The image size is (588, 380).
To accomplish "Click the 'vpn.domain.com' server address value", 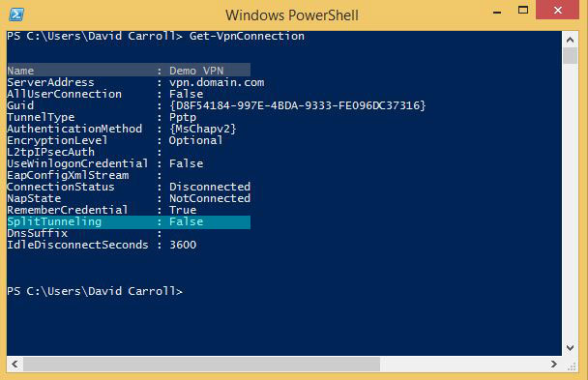I will 217,82.
